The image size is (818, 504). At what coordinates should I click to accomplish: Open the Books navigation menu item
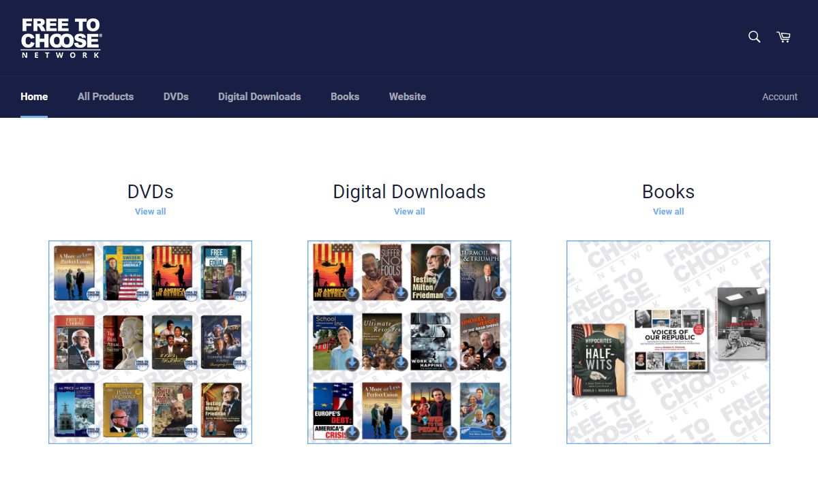(345, 97)
